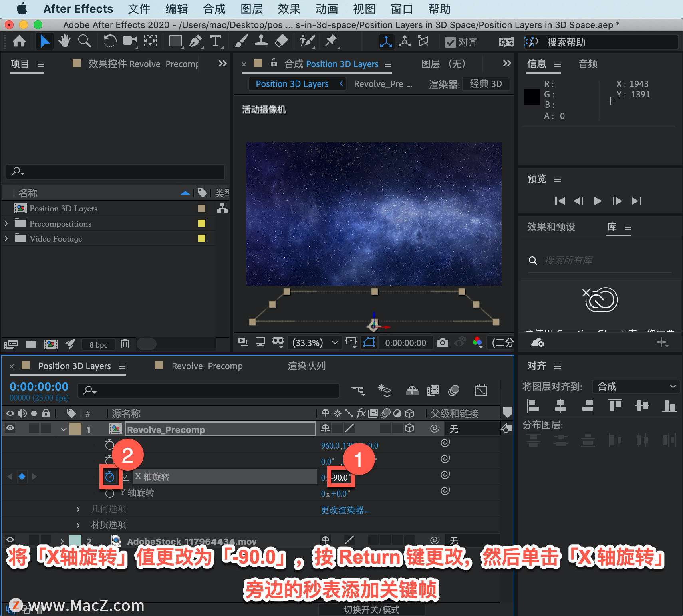Toggle the 对齐 snapping checkbox
Screen dimensions: 683x616
(x=451, y=42)
